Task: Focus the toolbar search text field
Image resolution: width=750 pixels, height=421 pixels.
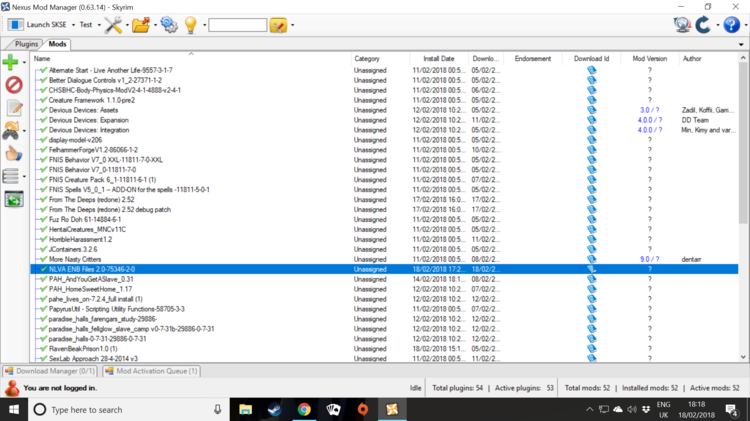Action: point(238,25)
